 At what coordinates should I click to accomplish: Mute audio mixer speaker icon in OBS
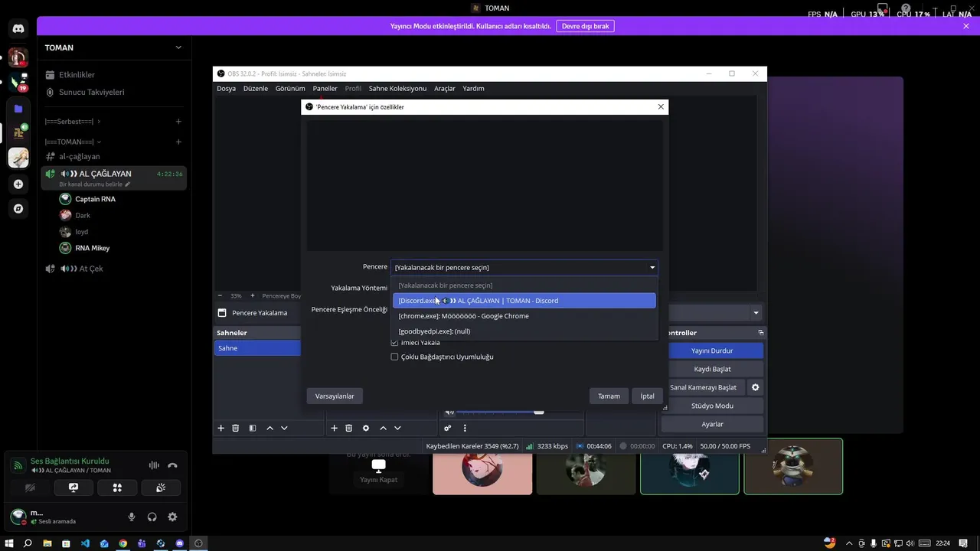[450, 412]
